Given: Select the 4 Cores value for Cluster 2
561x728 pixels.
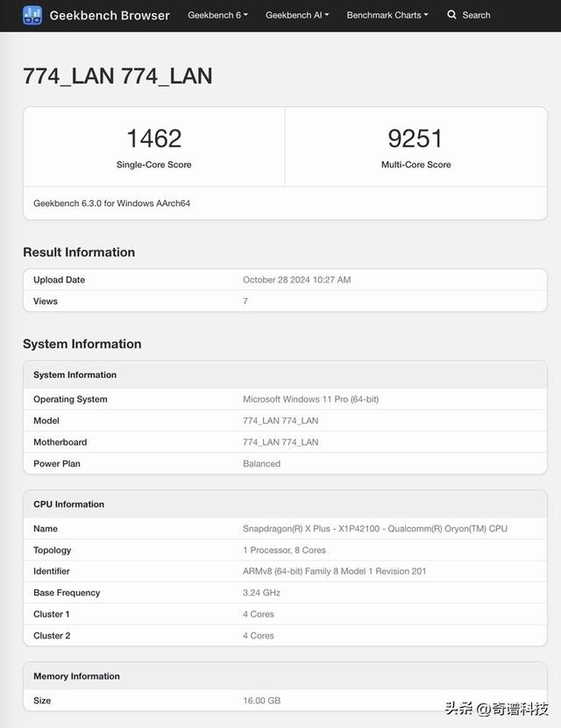Looking at the screenshot, I should [259, 636].
